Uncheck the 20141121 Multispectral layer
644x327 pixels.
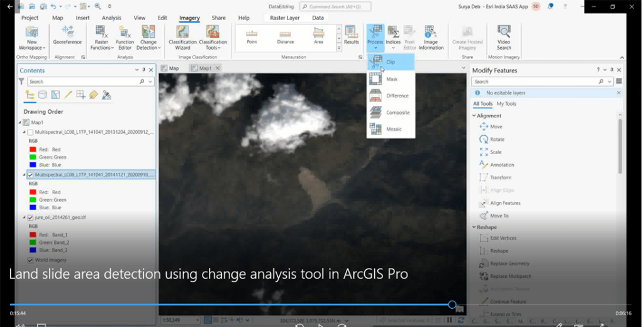click(30, 175)
